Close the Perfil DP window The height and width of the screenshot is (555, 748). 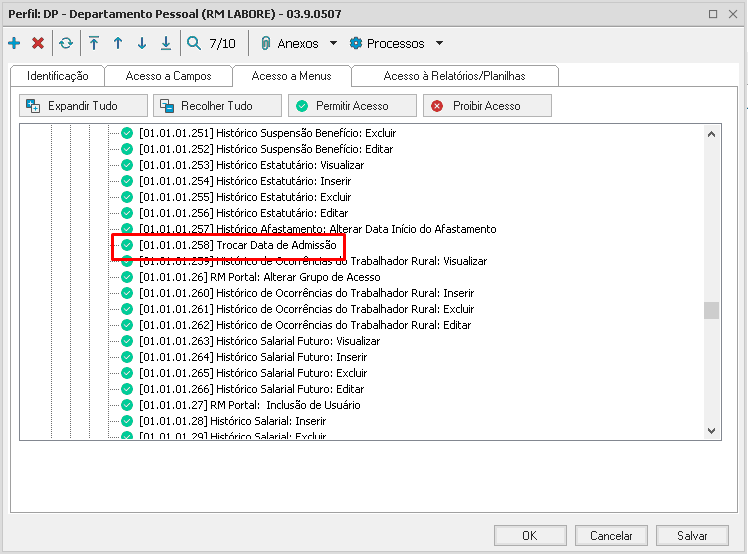[733, 14]
